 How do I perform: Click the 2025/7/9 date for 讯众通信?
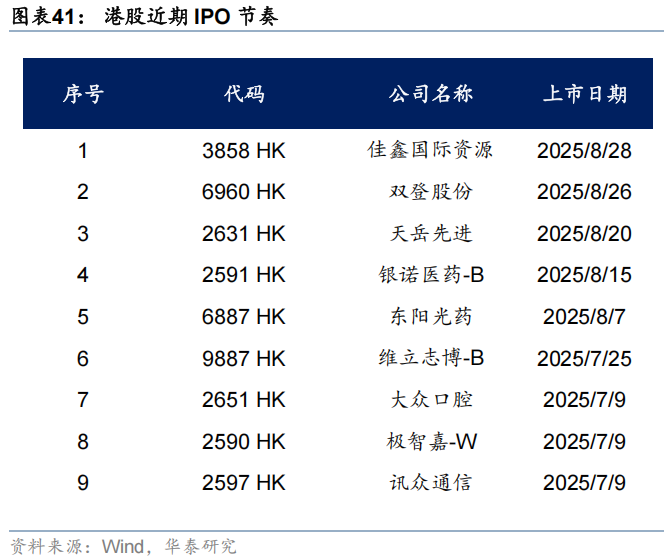(x=584, y=483)
